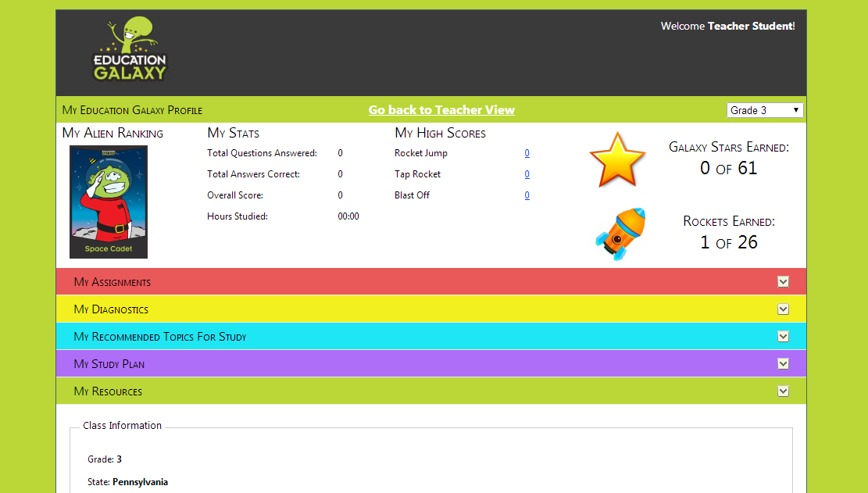The width and height of the screenshot is (868, 493).
Task: Click the Total Answers Correct label
Action: coord(254,174)
